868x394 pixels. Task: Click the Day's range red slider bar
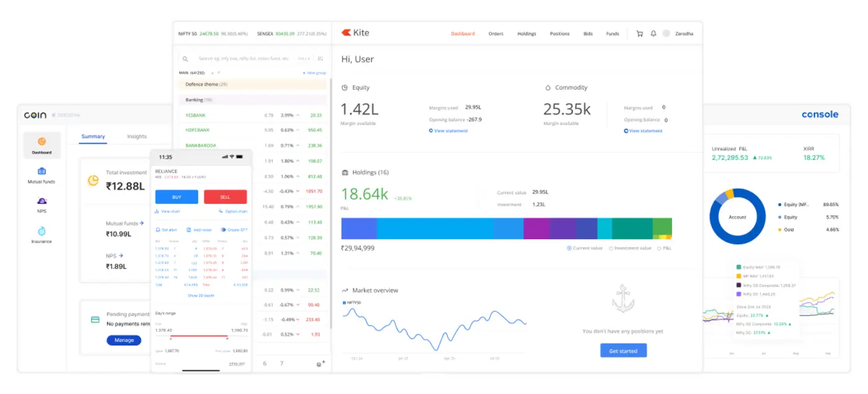199,336
